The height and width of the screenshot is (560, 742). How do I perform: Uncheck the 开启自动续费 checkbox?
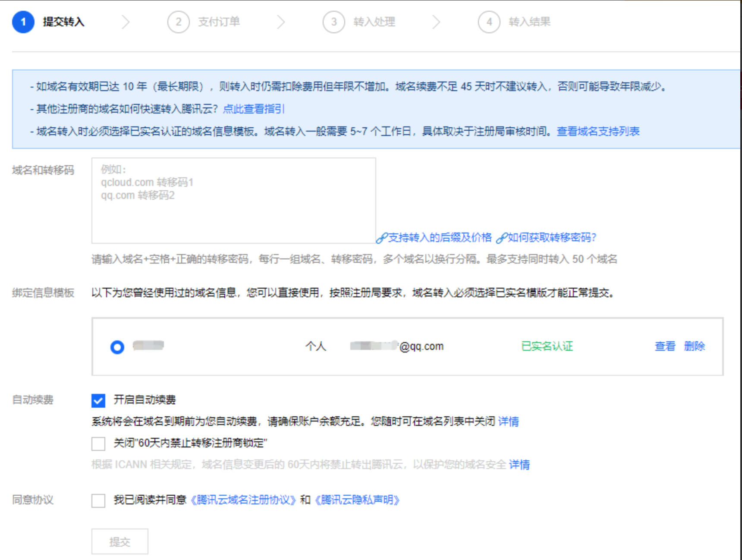point(98,400)
